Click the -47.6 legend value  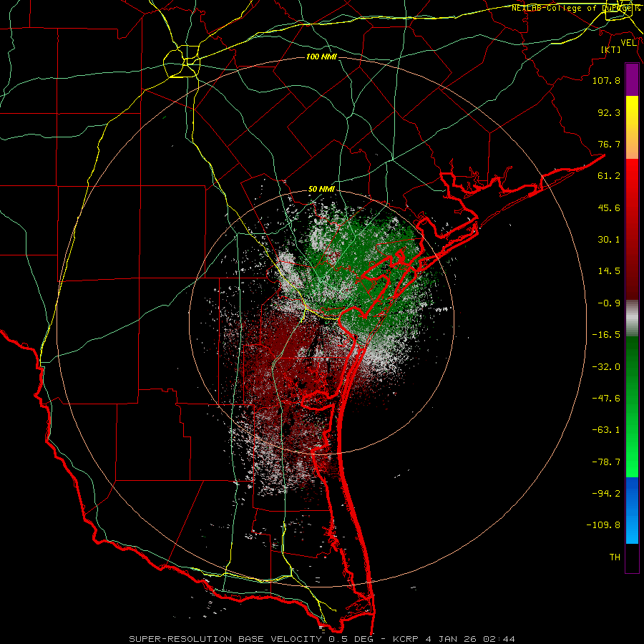pos(606,399)
